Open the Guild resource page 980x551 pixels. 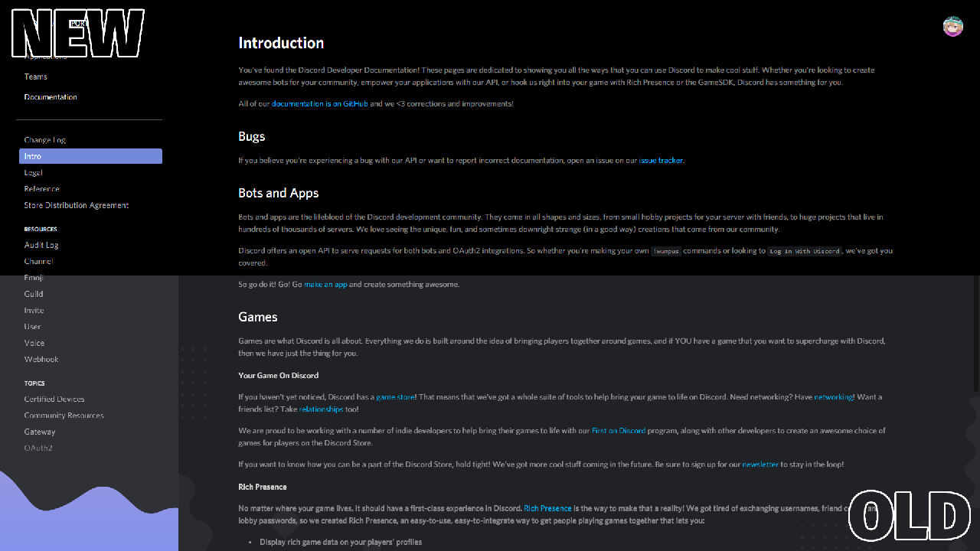(x=34, y=294)
